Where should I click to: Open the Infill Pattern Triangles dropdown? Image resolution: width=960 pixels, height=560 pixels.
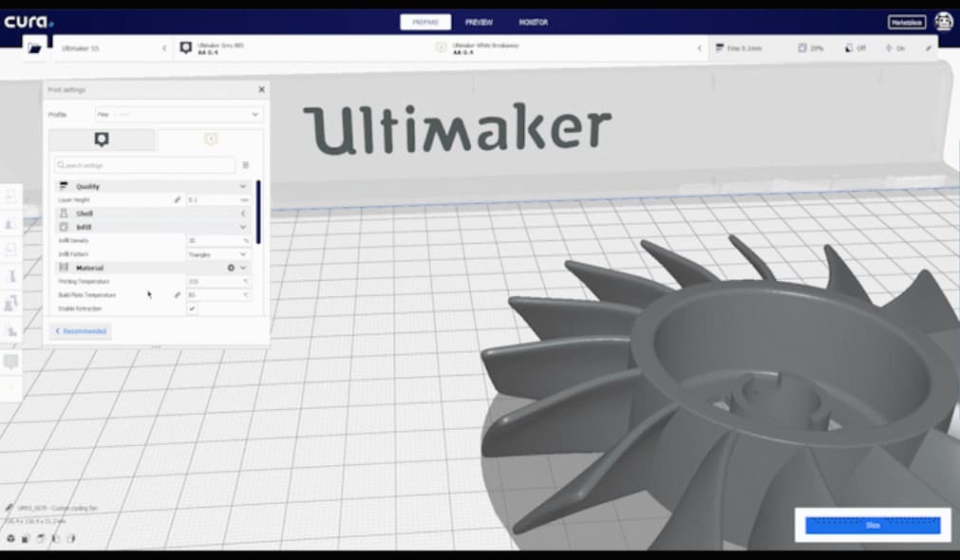[217, 254]
